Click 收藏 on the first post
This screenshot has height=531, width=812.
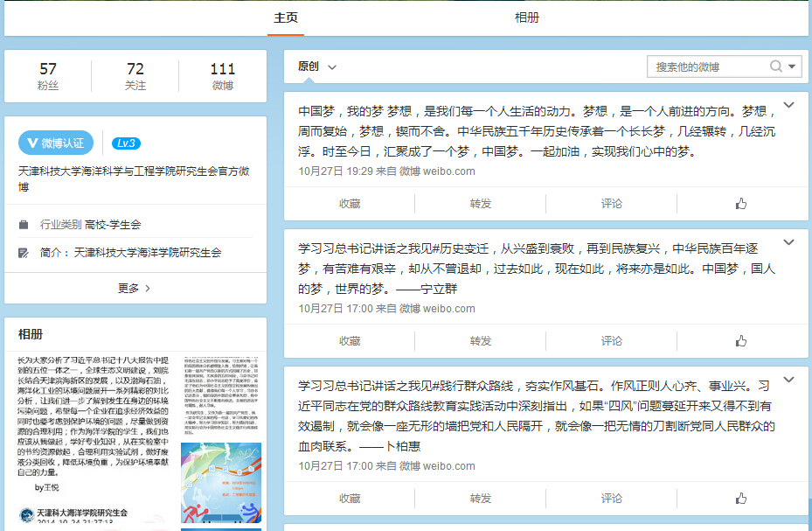coord(350,204)
